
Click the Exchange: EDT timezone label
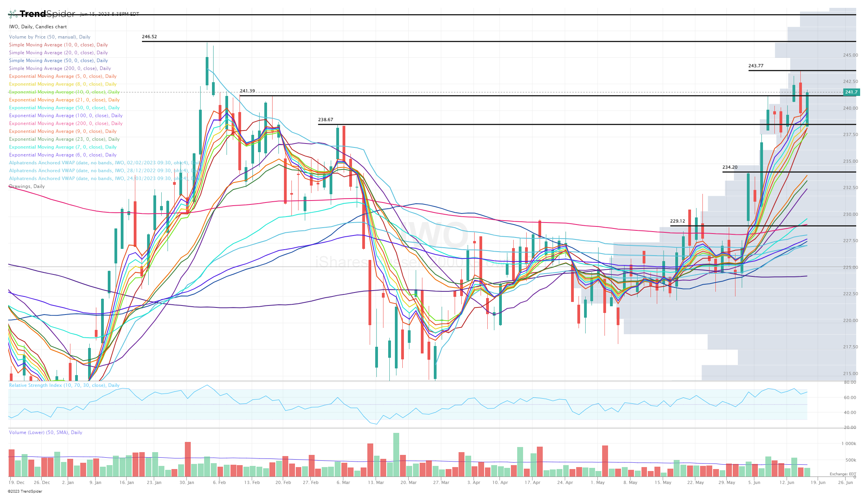tap(843, 474)
